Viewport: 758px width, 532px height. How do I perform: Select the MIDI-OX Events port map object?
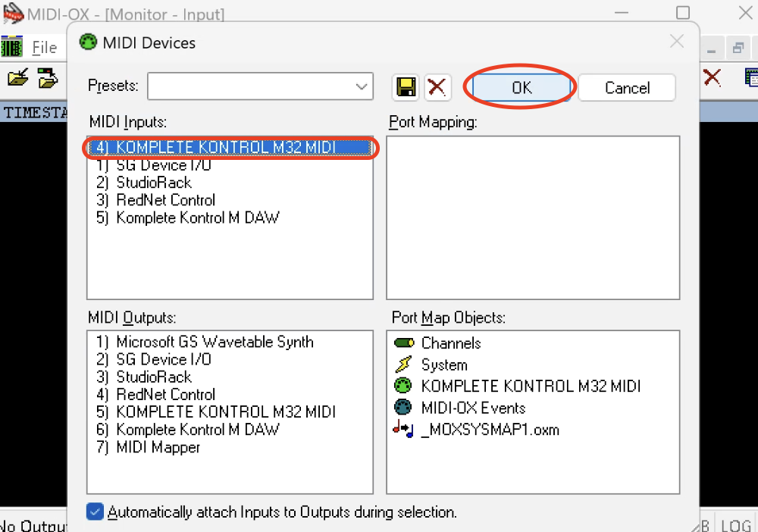coord(460,408)
